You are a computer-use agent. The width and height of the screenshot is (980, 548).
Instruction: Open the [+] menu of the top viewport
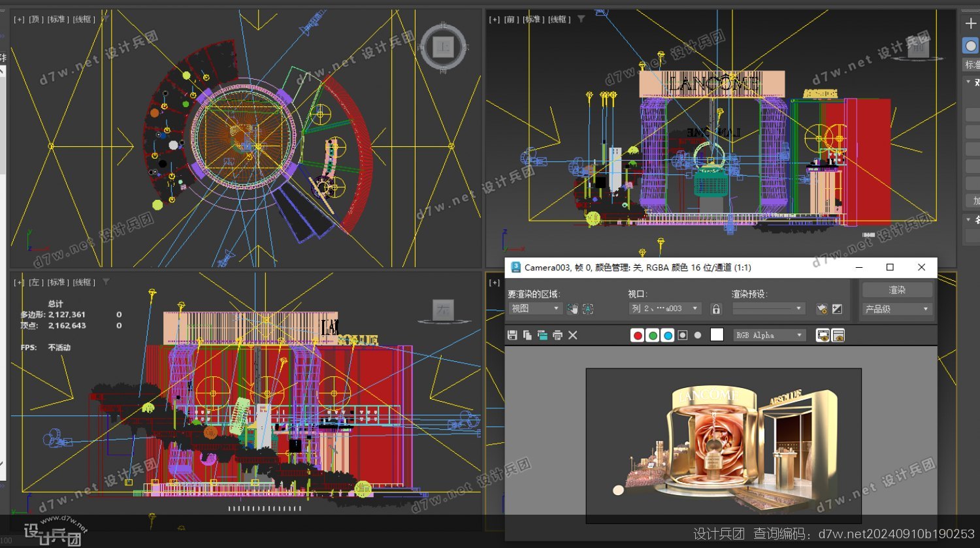pyautogui.click(x=19, y=20)
